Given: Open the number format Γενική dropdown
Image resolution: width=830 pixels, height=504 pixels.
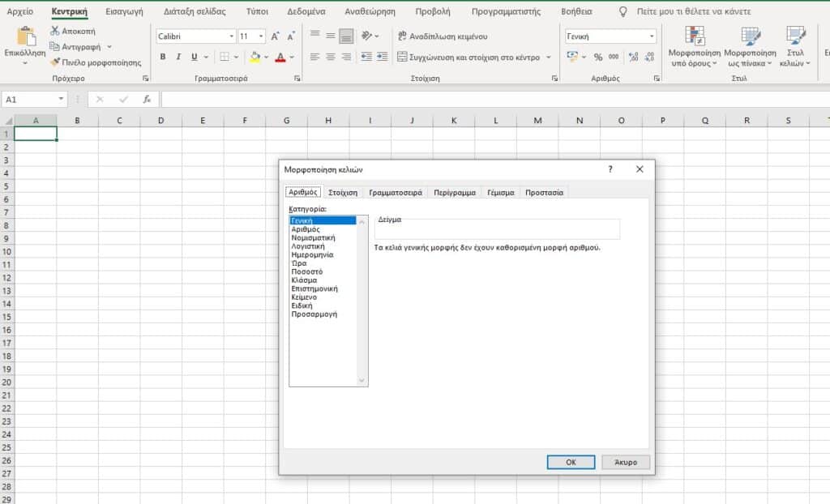Looking at the screenshot, I should point(652,36).
